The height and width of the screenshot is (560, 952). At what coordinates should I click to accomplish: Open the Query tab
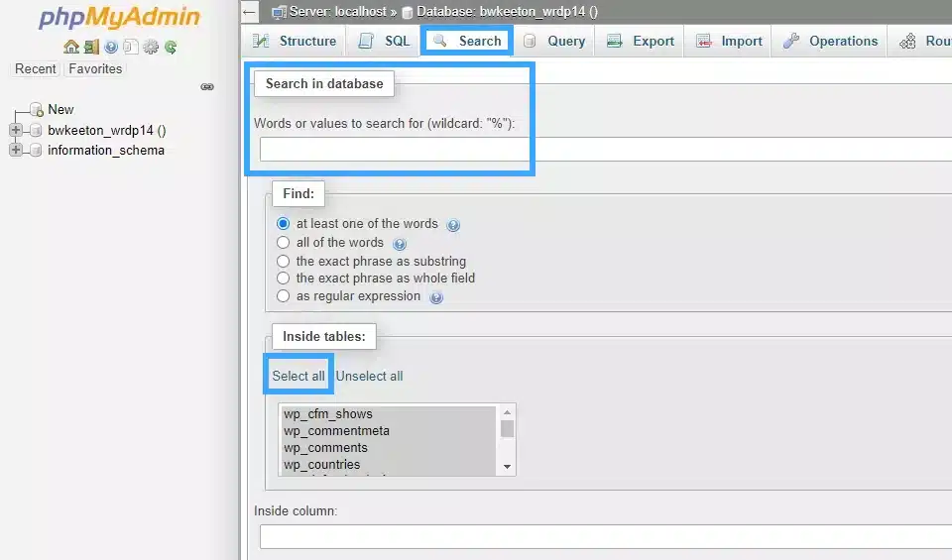pos(553,41)
